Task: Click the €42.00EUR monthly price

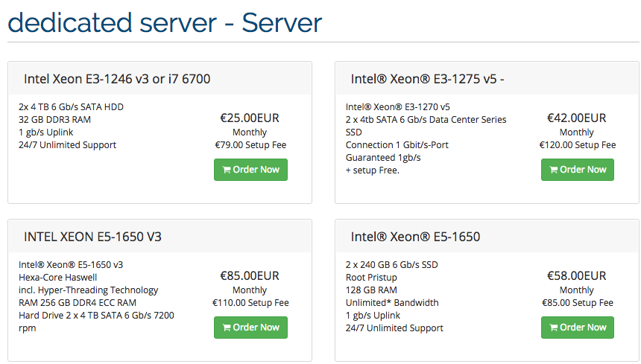Action: (577, 118)
